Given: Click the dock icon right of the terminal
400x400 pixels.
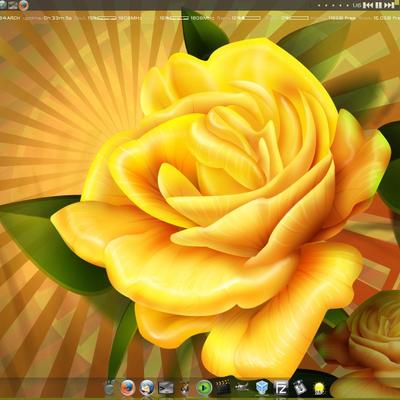Looking at the screenshot, I should [185, 388].
